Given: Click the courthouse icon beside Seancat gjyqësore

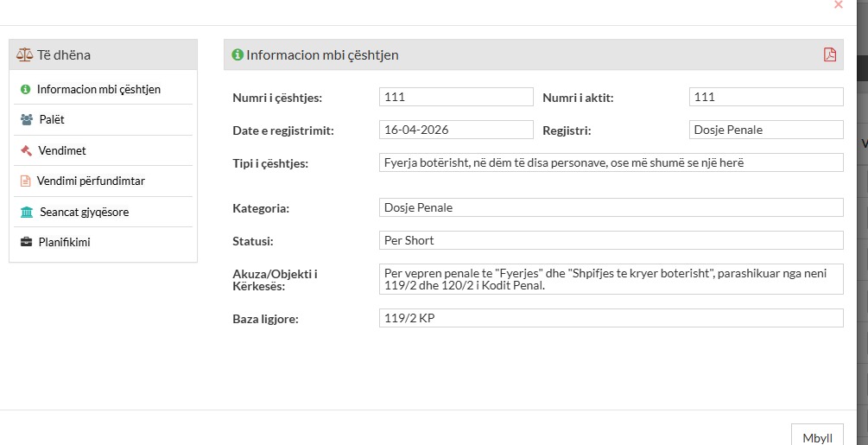Looking at the screenshot, I should click(x=26, y=212).
